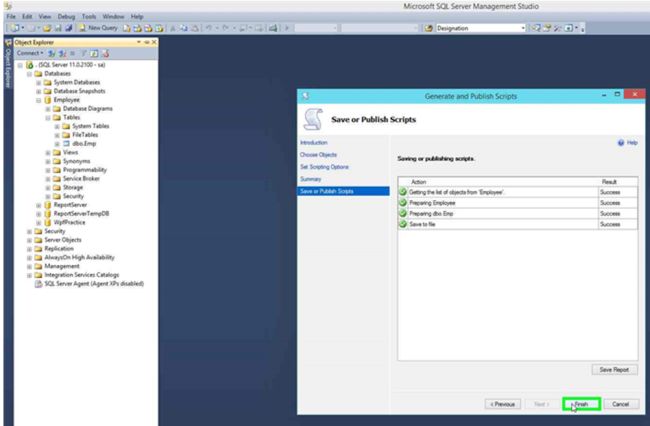Toggle the Object Explorer auto-hide pin
The width and height of the screenshot is (650, 426).
146,42
